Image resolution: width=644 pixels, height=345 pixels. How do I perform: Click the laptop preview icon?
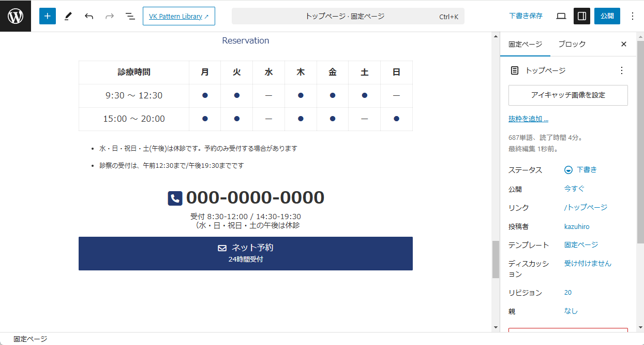point(561,16)
